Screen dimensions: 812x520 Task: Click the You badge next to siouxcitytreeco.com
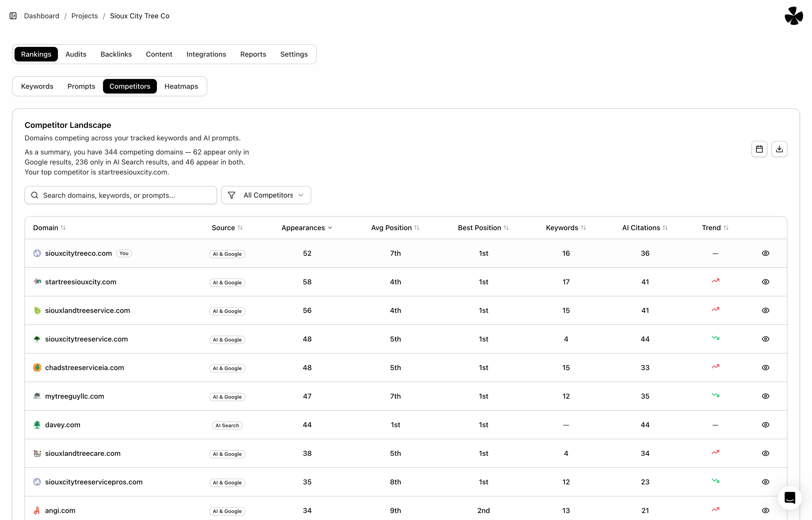click(x=124, y=253)
